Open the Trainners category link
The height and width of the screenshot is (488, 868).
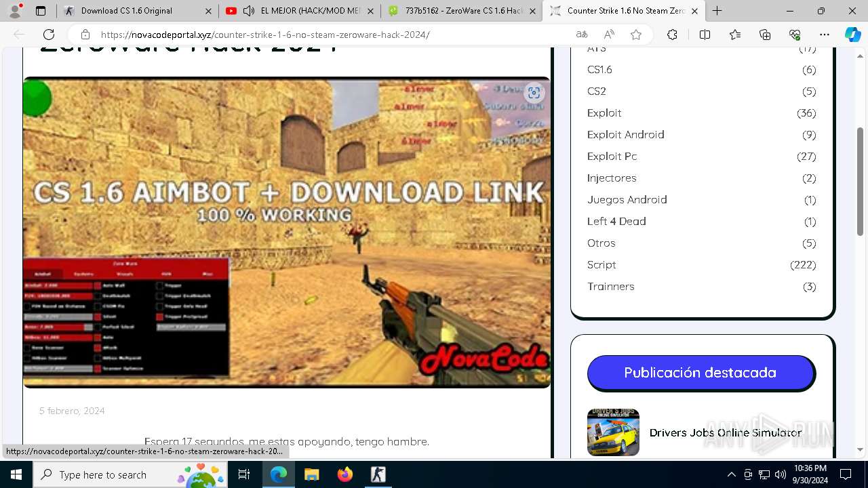[611, 287]
